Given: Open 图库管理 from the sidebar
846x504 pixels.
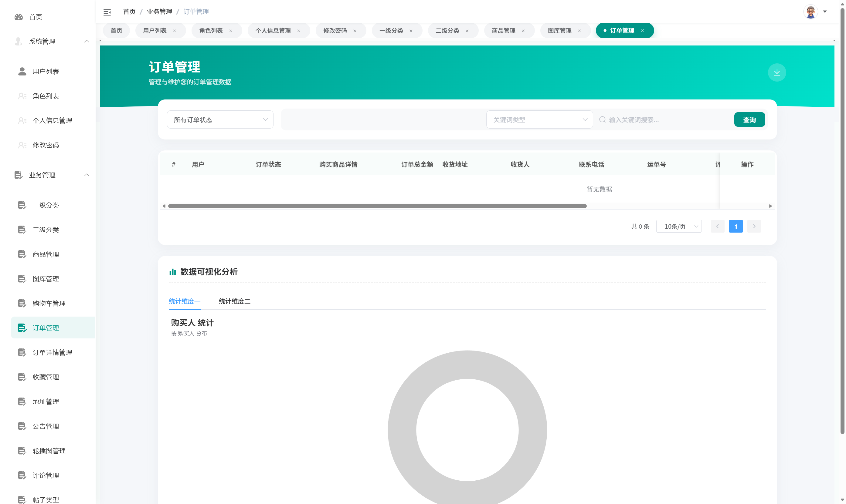Looking at the screenshot, I should point(46,278).
